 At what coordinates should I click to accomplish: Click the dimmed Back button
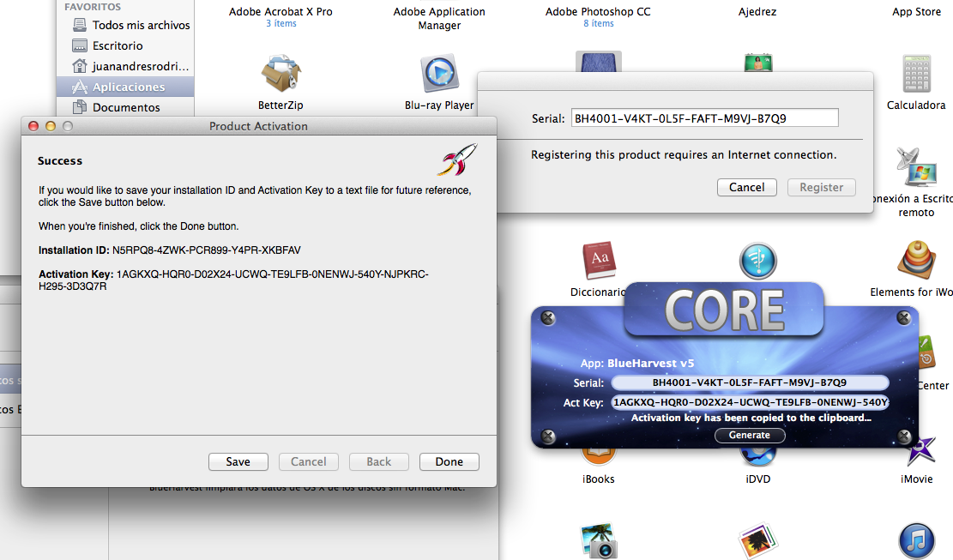tap(378, 461)
